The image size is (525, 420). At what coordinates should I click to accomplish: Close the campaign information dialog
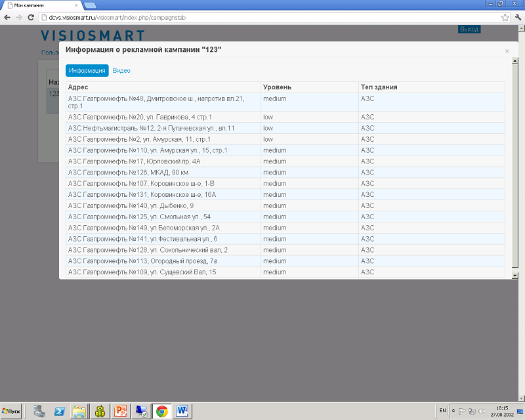(507, 51)
